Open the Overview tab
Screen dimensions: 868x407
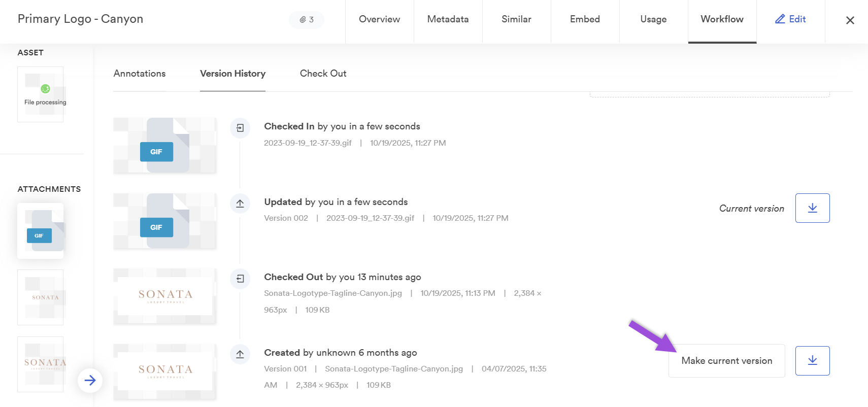(x=379, y=19)
